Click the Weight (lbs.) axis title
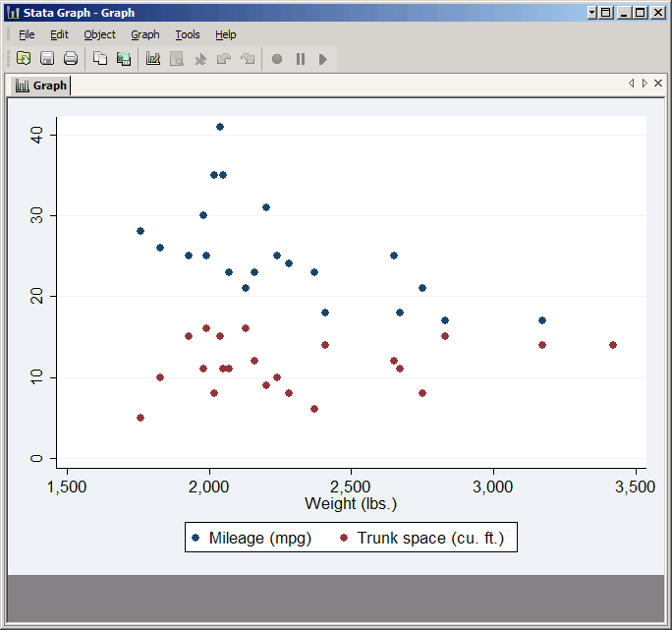 point(351,504)
